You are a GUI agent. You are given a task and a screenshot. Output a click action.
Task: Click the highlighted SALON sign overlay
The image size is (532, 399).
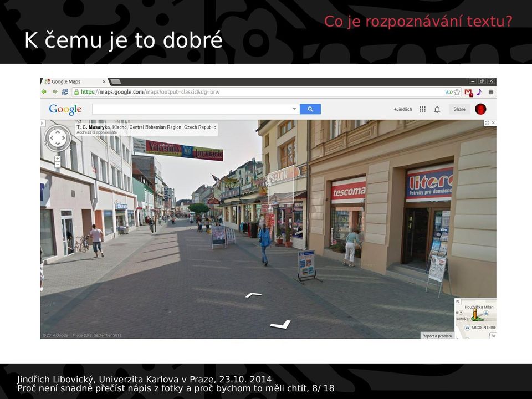click(x=281, y=186)
